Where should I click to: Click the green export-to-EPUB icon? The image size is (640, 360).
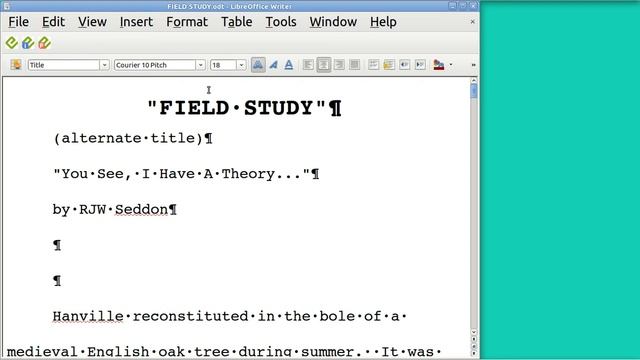click(x=11, y=43)
